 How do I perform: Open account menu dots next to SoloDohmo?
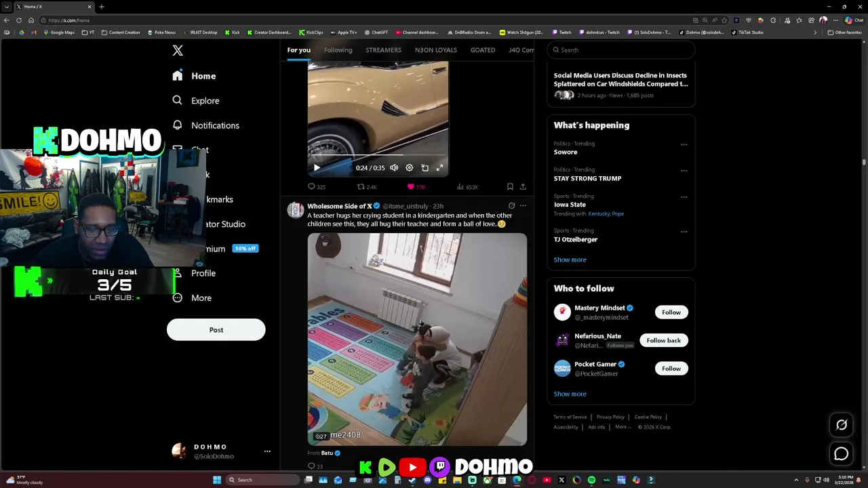[x=267, y=451]
